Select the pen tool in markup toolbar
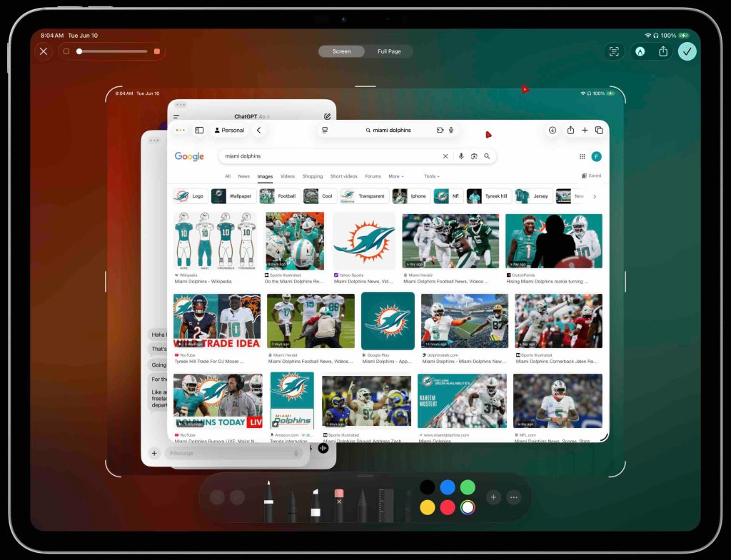This screenshot has width=731, height=560. coord(268,502)
